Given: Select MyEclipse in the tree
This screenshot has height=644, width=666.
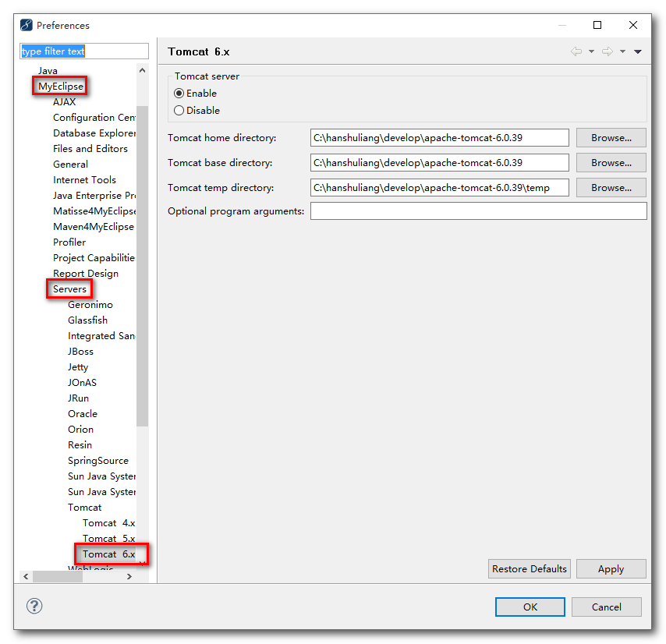Looking at the screenshot, I should pyautogui.click(x=61, y=87).
